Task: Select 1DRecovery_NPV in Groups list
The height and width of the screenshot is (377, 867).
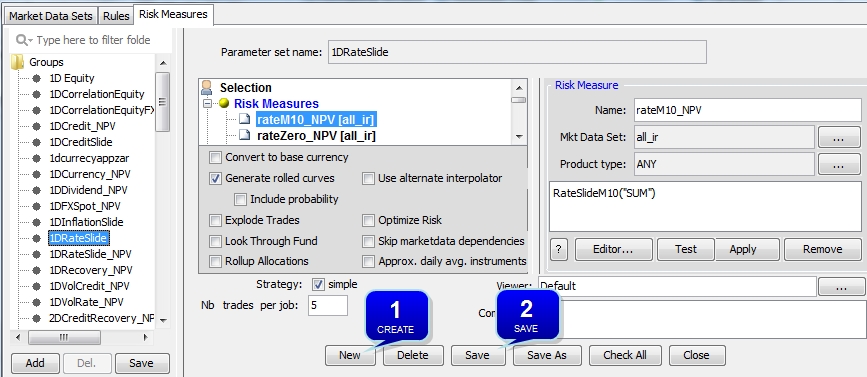Action: (x=91, y=270)
